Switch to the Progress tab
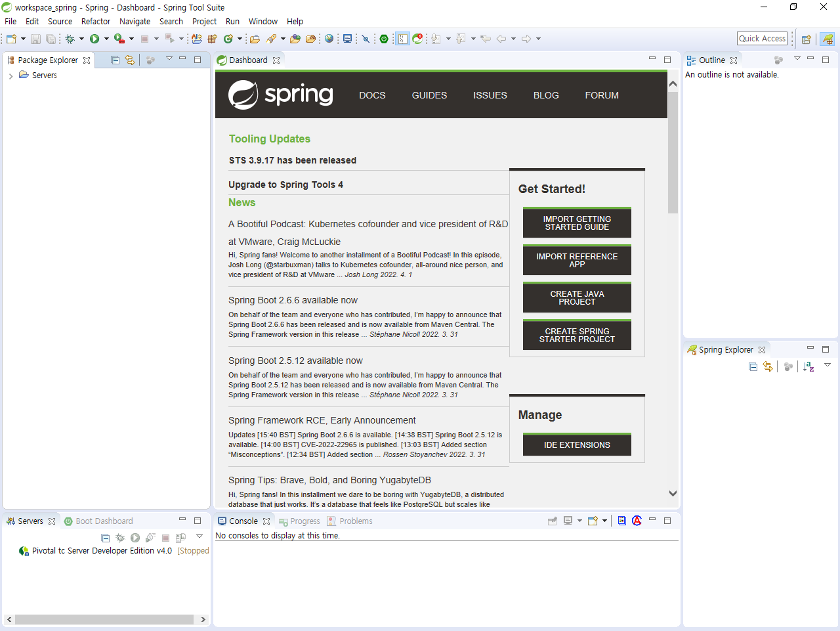Viewport: 840px width, 631px height. click(299, 521)
